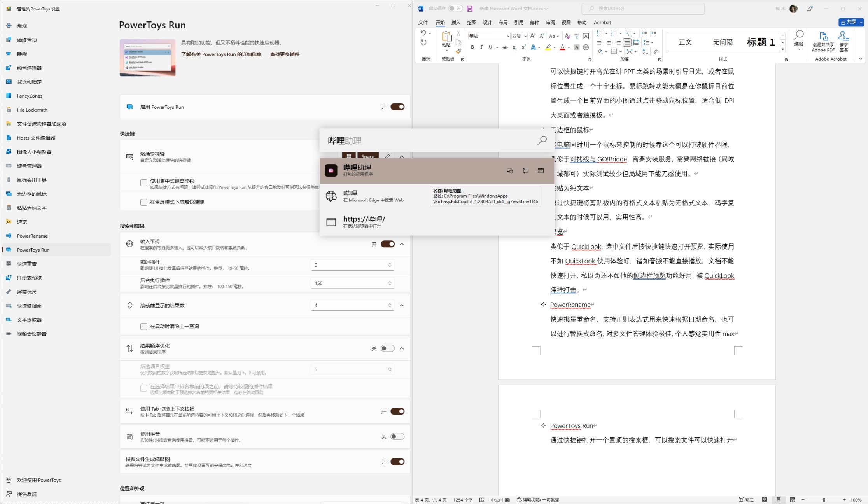Click the PowerToys Run search magnifier
Screen dimensions: 868x504
coord(542,140)
